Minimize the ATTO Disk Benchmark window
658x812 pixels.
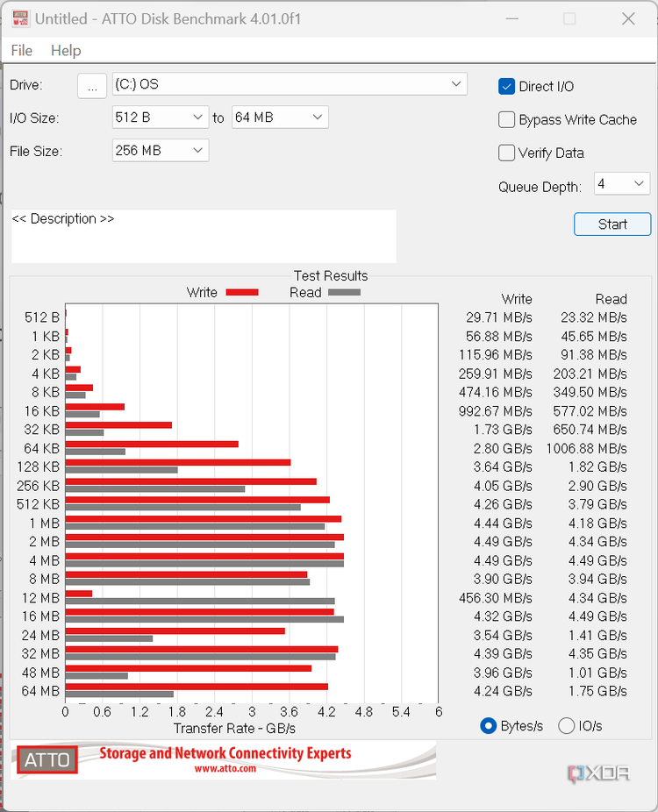click(511, 19)
